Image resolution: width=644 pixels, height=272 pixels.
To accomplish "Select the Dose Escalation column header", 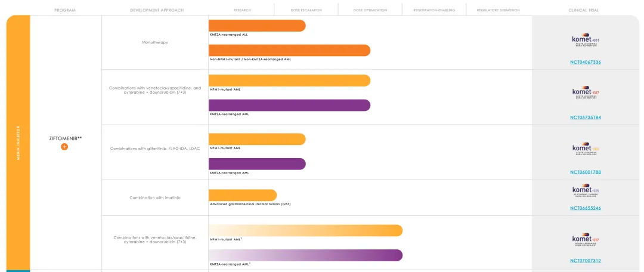I will 306,10.
